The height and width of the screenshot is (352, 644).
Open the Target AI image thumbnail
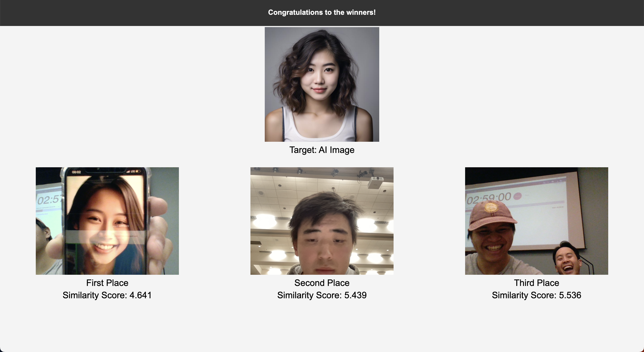[x=322, y=84]
